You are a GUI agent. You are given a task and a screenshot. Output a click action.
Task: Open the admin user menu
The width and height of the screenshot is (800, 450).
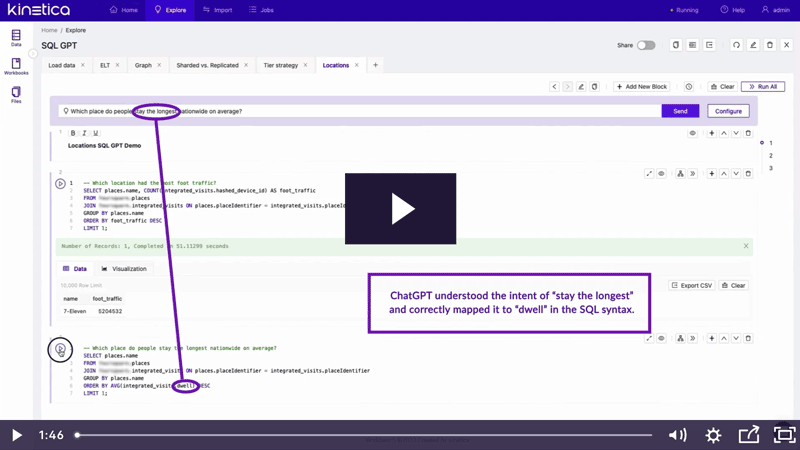(x=778, y=10)
